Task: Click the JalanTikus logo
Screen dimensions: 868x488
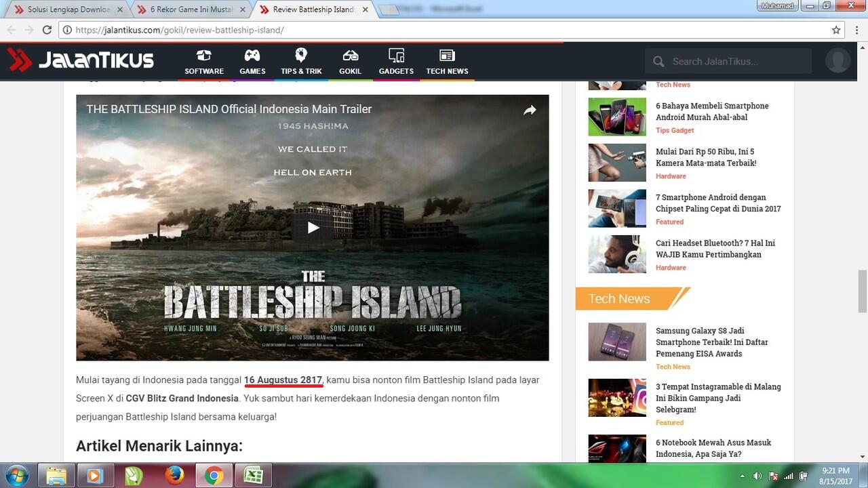Action: [x=81, y=60]
